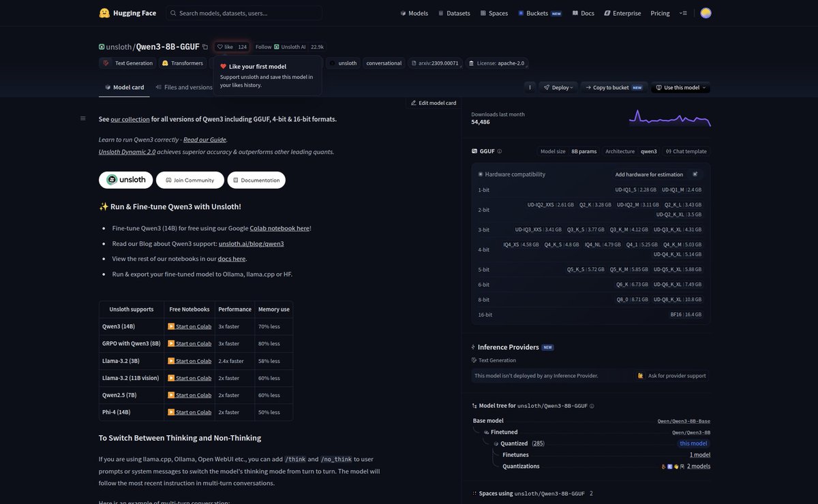This screenshot has height=504, width=818.
Task: Open the license apache-2.0 tag
Action: point(497,63)
